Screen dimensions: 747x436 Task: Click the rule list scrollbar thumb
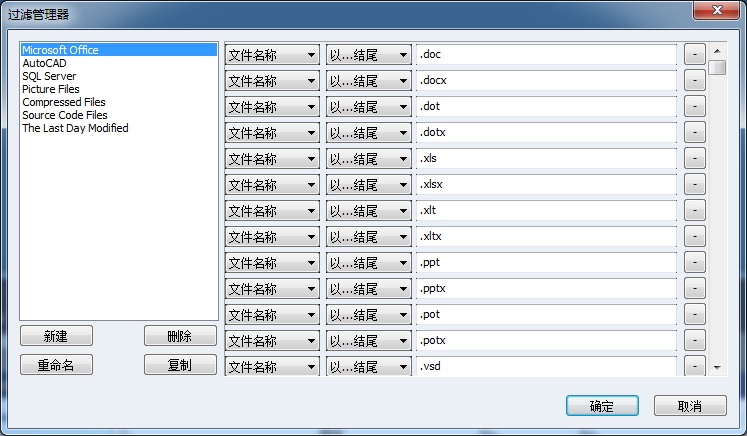click(x=717, y=67)
